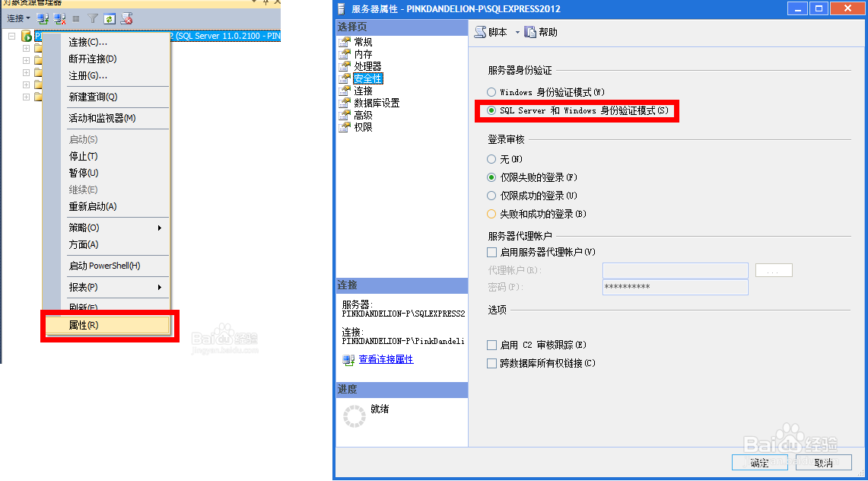The image size is (868, 481).
Task: Click the 帮助 button label
Action: click(x=548, y=32)
